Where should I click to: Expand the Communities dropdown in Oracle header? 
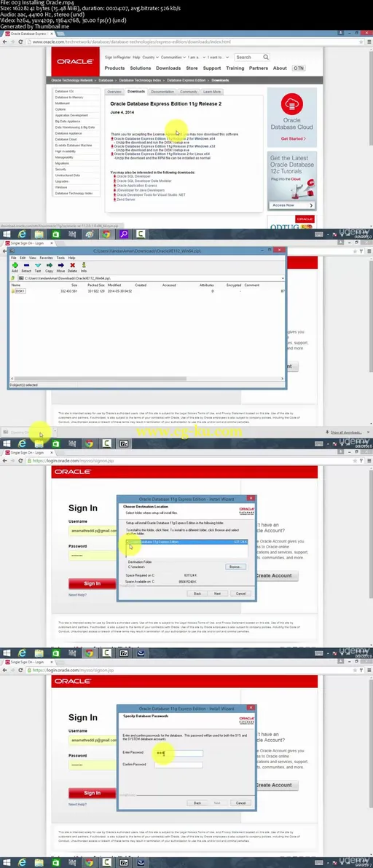coord(173,57)
